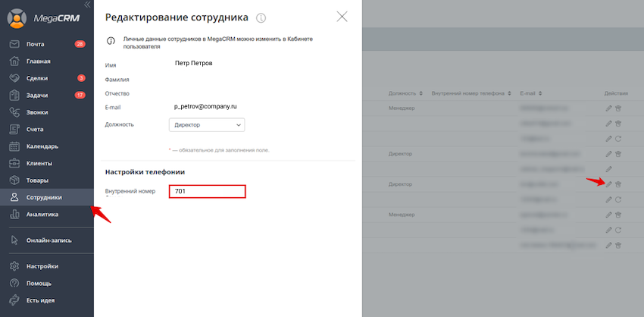
Task: Open Сделки in the sidebar
Action: tap(47, 78)
